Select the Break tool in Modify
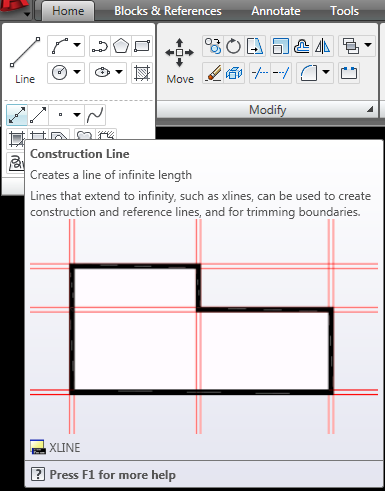 [x=349, y=73]
